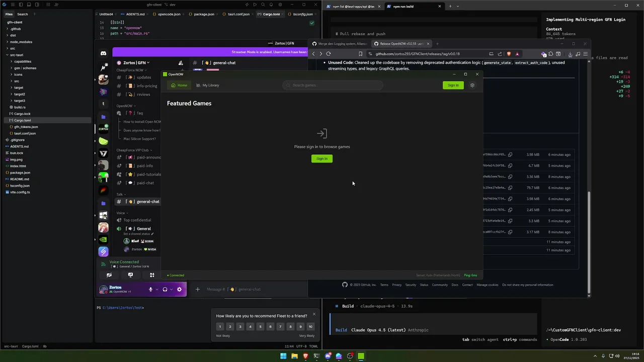Switch to Search tab in Fleet sidebar
The height and width of the screenshot is (362, 644).
23,14
